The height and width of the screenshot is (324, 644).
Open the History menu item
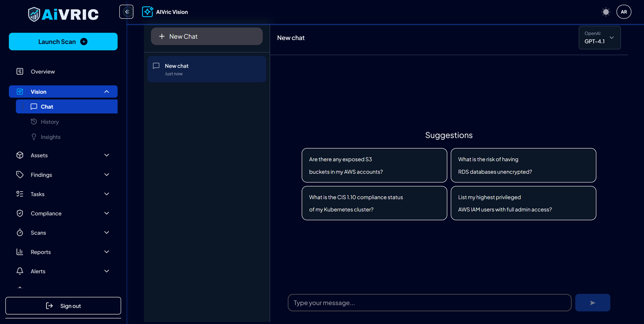67,122
